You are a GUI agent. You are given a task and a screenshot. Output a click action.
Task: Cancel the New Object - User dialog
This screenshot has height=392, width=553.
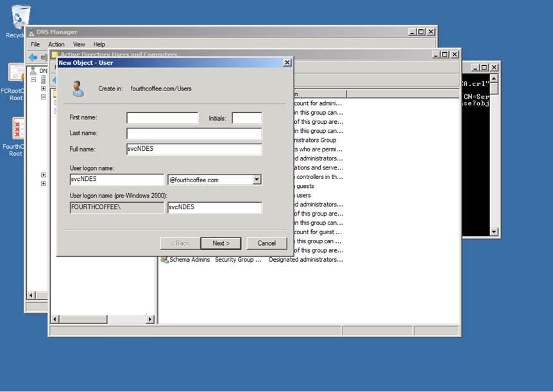coord(266,243)
